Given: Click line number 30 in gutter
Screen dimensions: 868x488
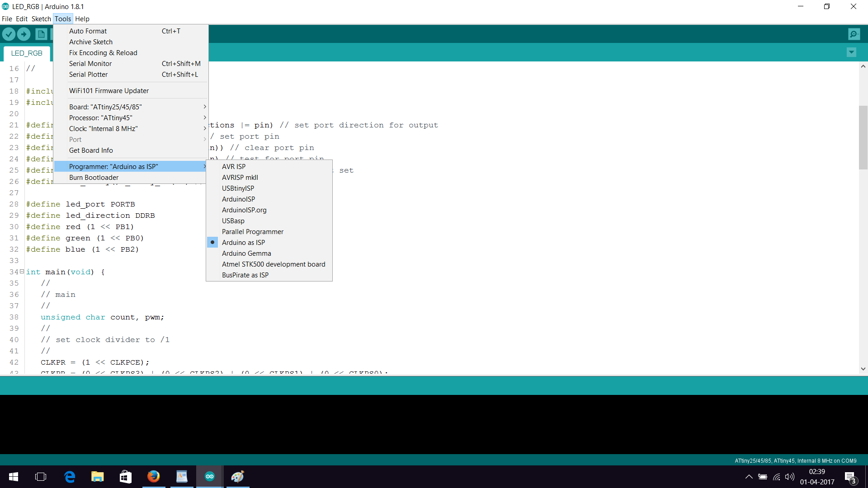Looking at the screenshot, I should [14, 227].
